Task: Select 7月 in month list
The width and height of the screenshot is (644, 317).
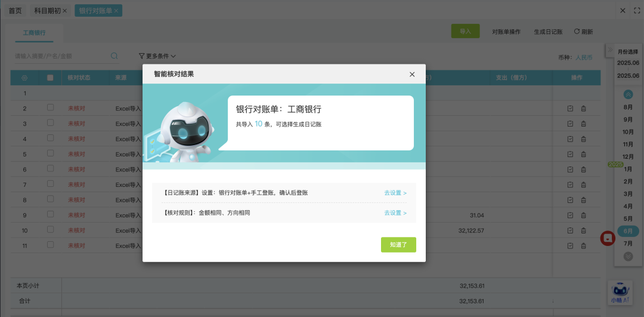Action: (628, 244)
